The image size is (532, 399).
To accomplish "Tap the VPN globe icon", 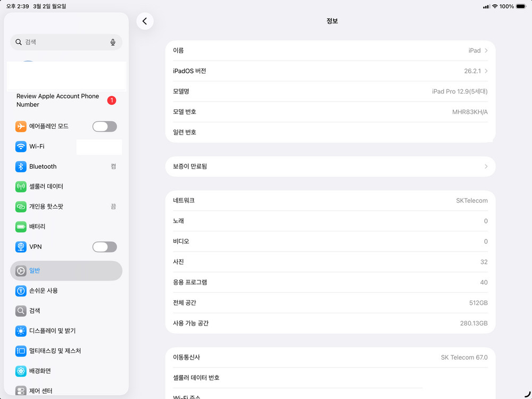I will pos(21,247).
